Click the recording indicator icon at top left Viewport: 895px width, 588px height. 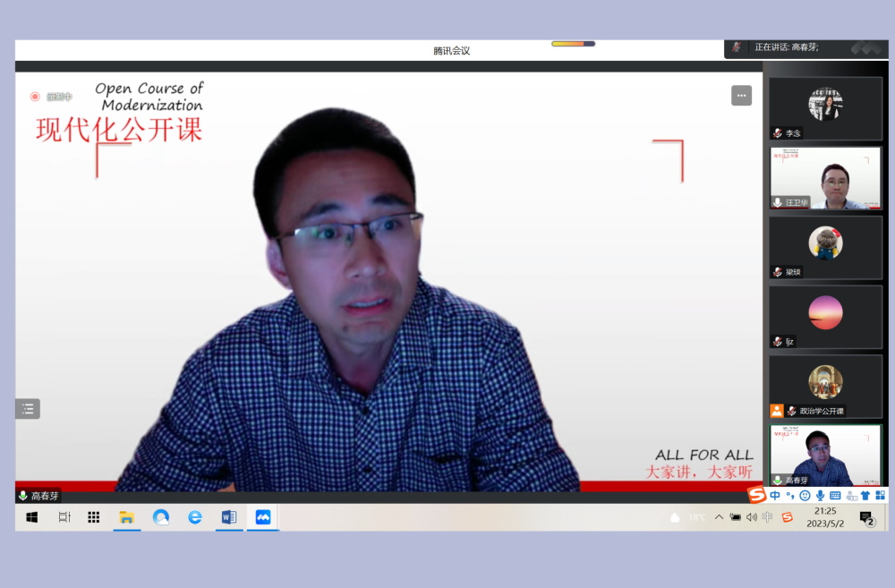tap(35, 97)
